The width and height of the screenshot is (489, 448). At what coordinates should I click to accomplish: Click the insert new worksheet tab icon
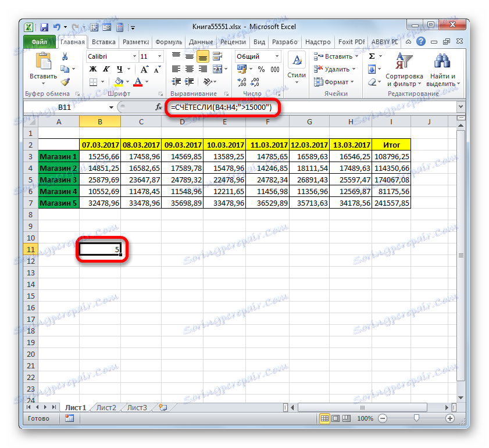[163, 408]
